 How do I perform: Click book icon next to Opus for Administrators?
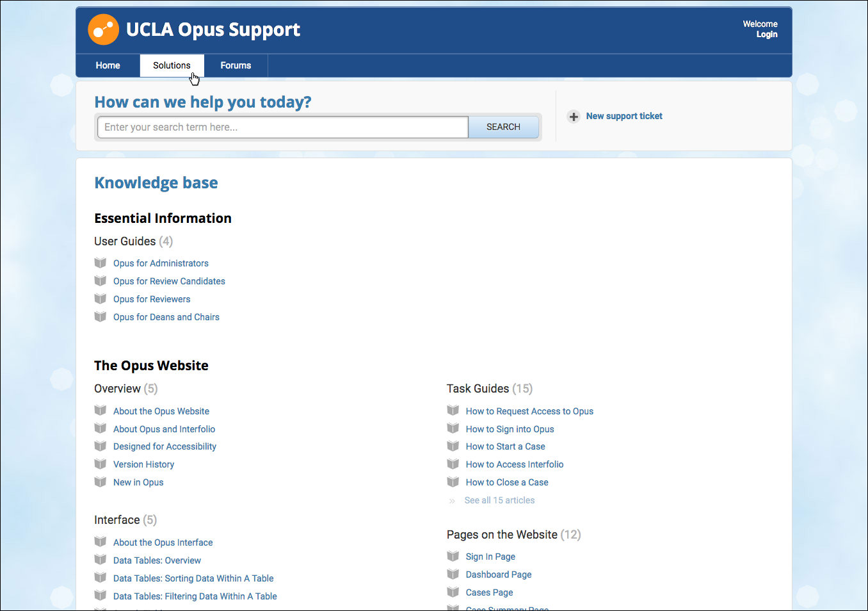pyautogui.click(x=100, y=263)
